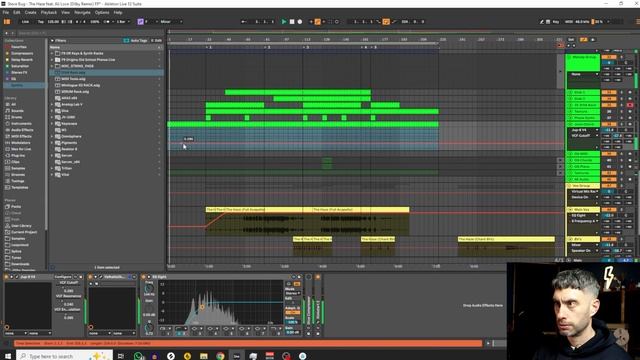Select the Whitinger 63 RACK.adg file
This screenshot has width=640, height=360.
coord(80,85)
